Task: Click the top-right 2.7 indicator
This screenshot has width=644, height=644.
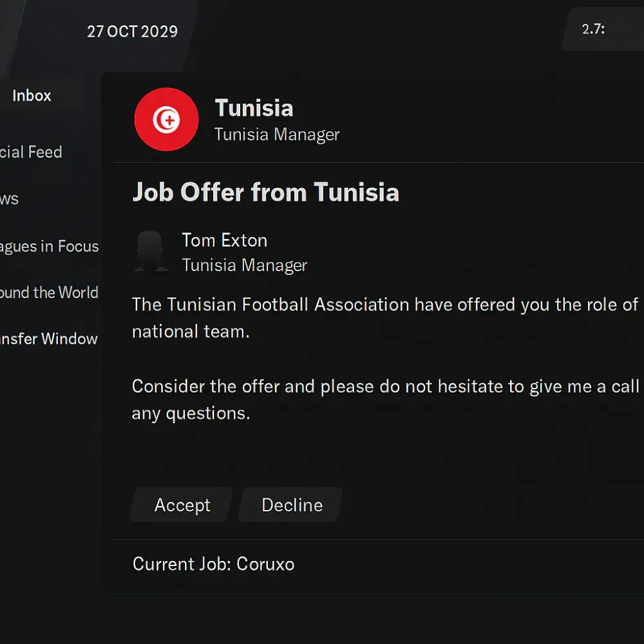Action: tap(593, 29)
